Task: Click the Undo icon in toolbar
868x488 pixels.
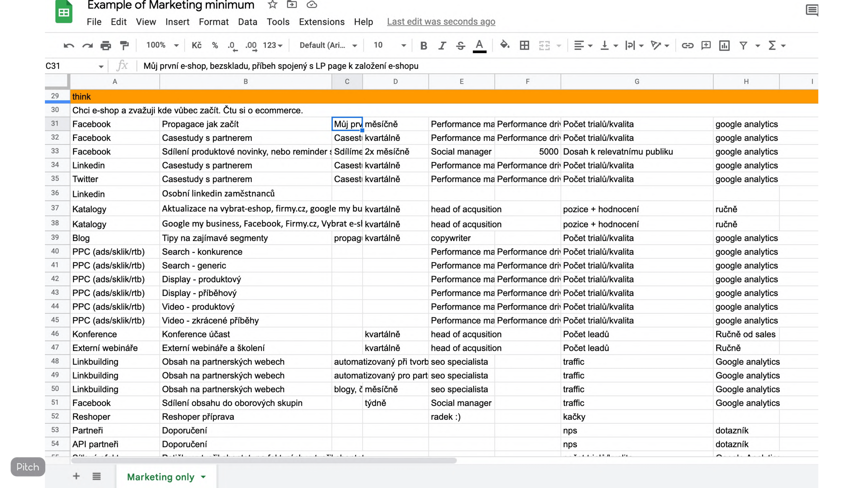Action: pyautogui.click(x=69, y=46)
